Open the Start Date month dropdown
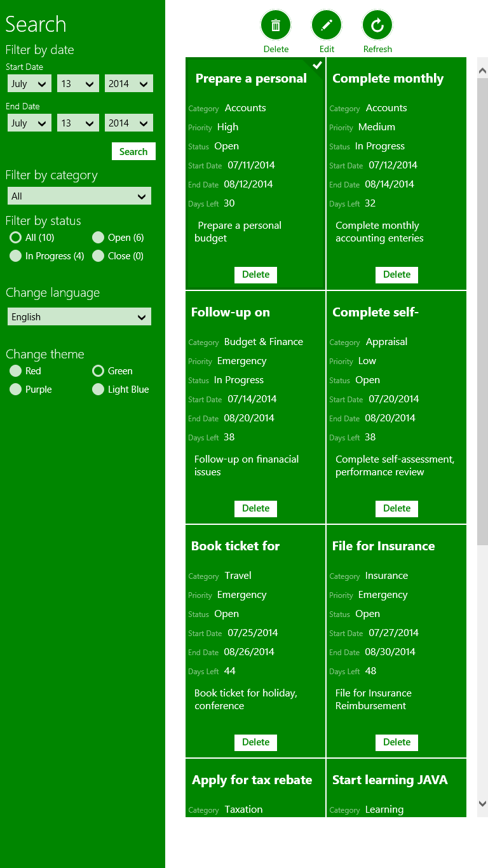The width and height of the screenshot is (488, 868). tap(29, 84)
